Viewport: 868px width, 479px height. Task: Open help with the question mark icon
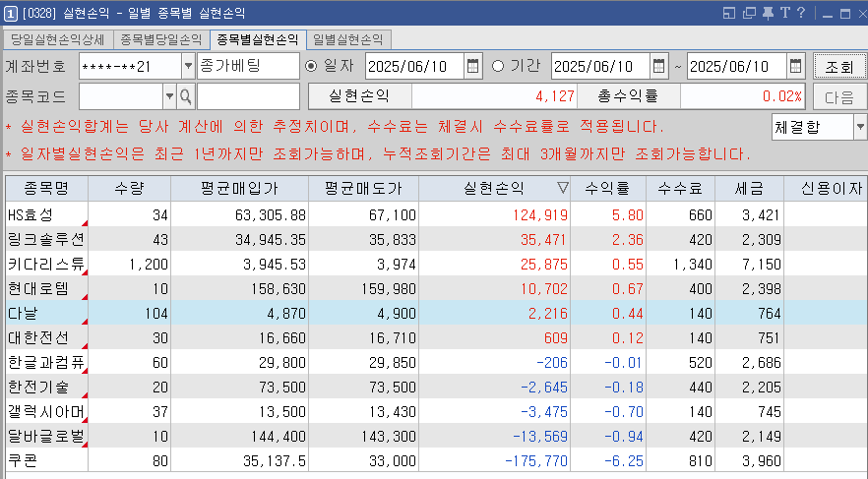click(x=800, y=13)
